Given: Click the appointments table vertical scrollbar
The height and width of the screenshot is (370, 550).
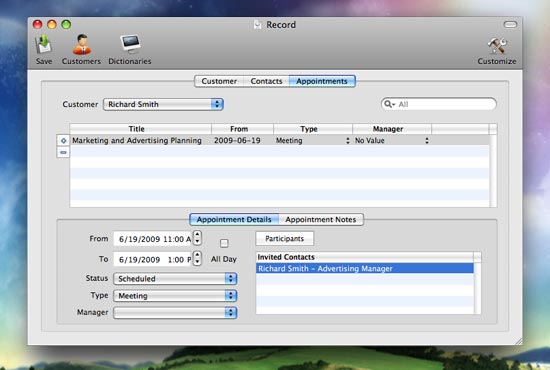Looking at the screenshot, I should coord(493,170).
